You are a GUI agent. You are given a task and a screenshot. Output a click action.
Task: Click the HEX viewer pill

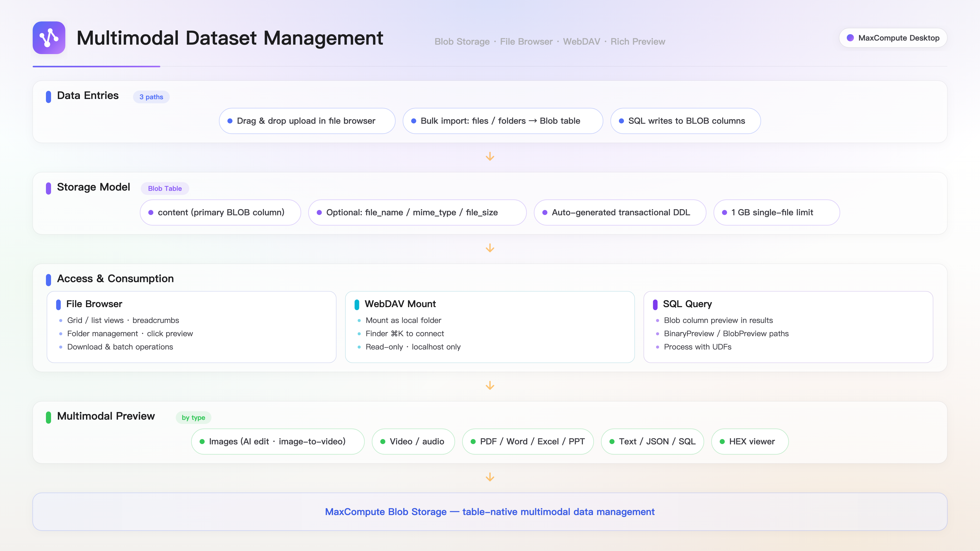[750, 442]
